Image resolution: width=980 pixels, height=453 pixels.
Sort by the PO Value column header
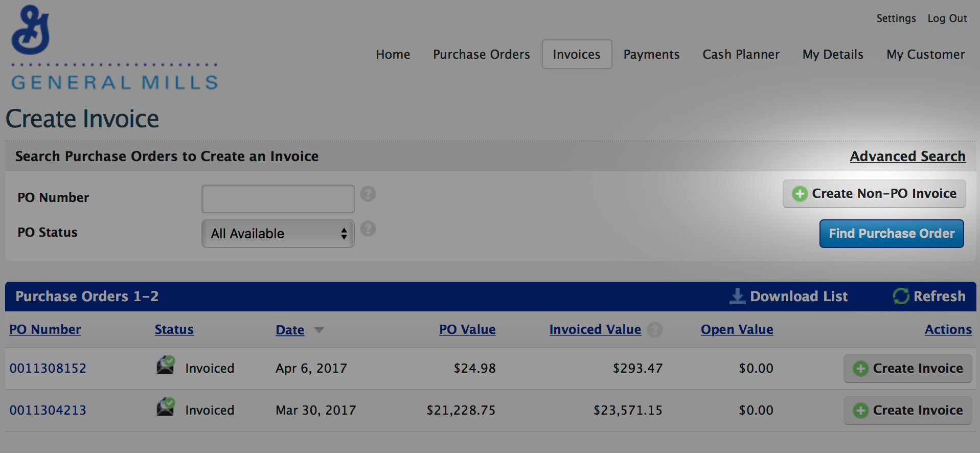pyautogui.click(x=467, y=330)
